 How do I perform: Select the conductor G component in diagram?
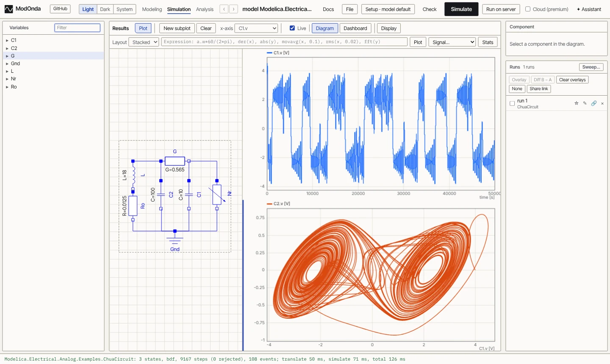tap(175, 161)
